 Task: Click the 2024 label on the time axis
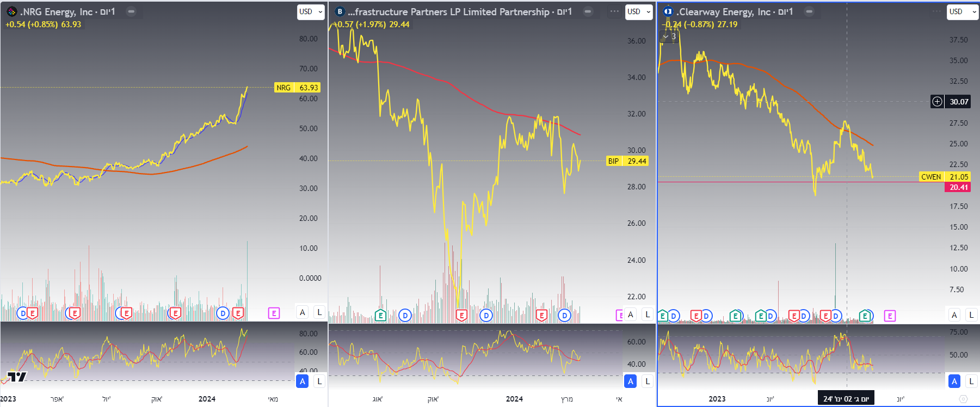(x=206, y=399)
